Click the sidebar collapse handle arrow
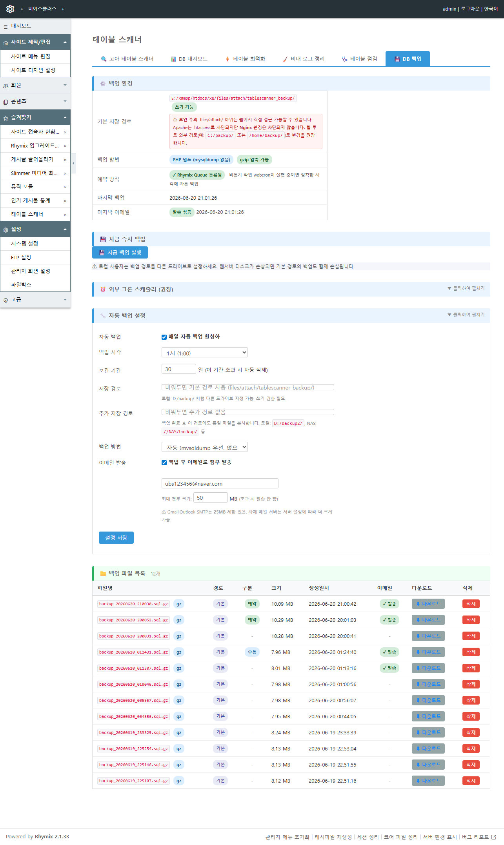This screenshot has height=845, width=504. 73,163
